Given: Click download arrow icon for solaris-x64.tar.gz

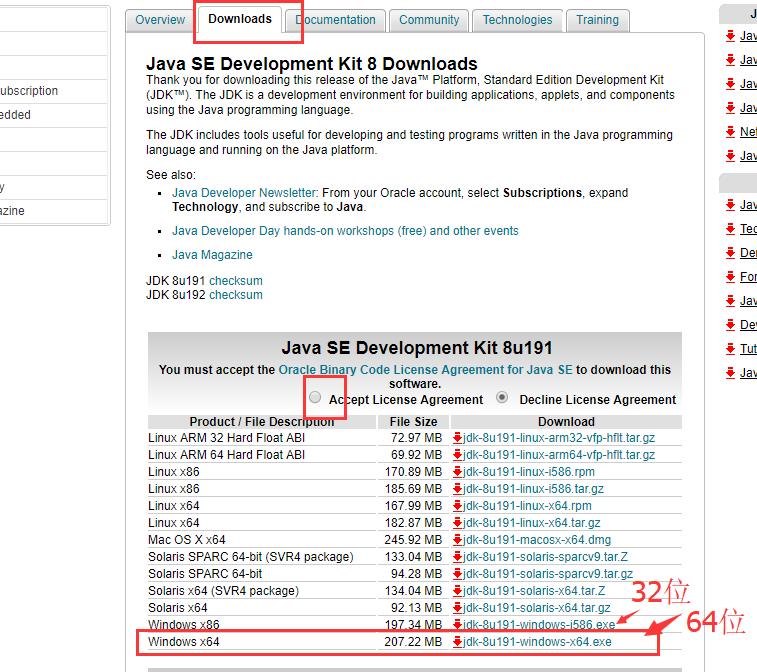Looking at the screenshot, I should coord(457,608).
